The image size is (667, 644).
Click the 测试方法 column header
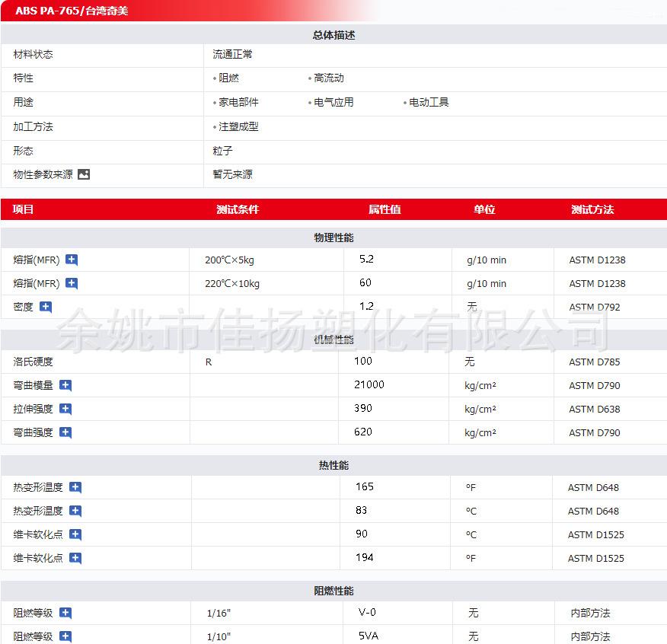pyautogui.click(x=592, y=209)
